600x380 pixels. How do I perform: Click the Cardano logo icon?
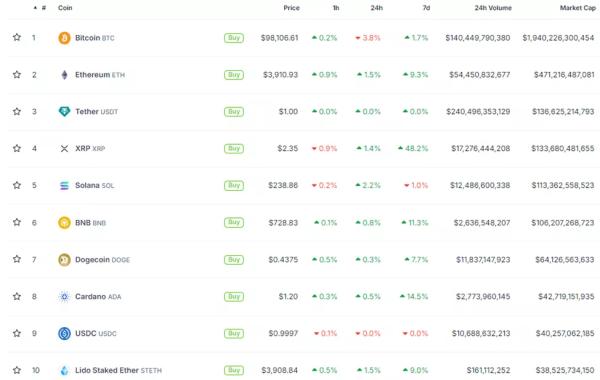coord(64,297)
